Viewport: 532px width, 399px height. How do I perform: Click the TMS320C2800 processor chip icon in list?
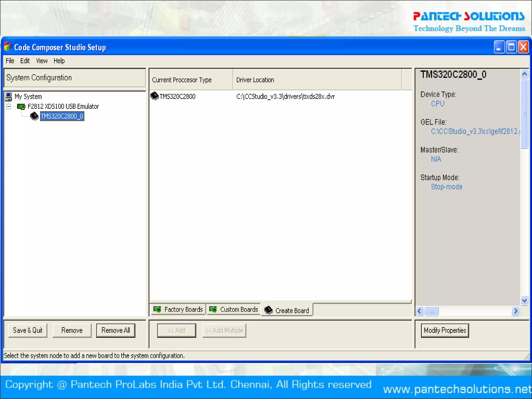coord(155,96)
